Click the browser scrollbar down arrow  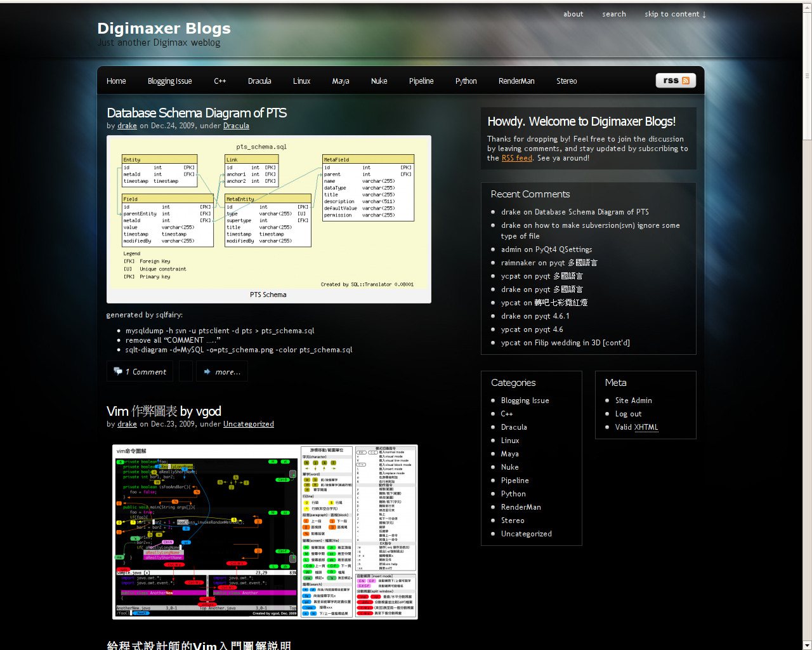click(807, 645)
